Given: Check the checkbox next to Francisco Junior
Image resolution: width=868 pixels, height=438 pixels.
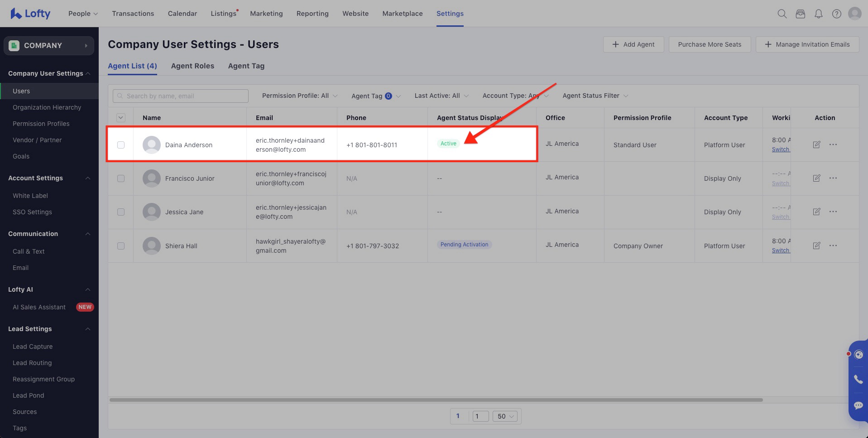Looking at the screenshot, I should tap(121, 178).
